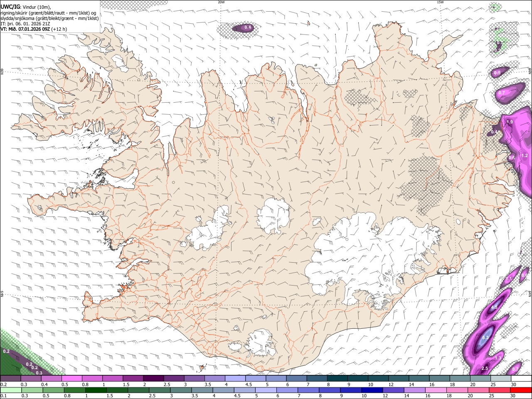This screenshot has height=399, width=532.
Task: Click the 0.3 value in the southwest corner precipitation
Action: tap(39, 373)
